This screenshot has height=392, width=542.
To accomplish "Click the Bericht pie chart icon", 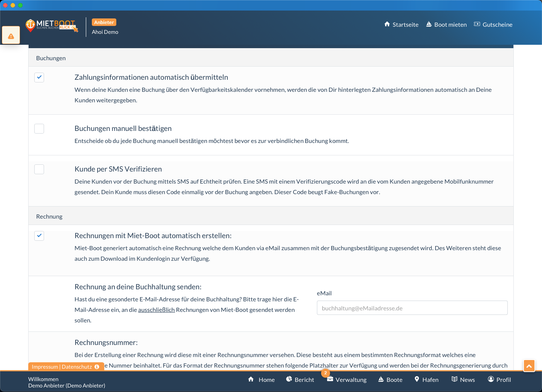I will coord(289,379).
